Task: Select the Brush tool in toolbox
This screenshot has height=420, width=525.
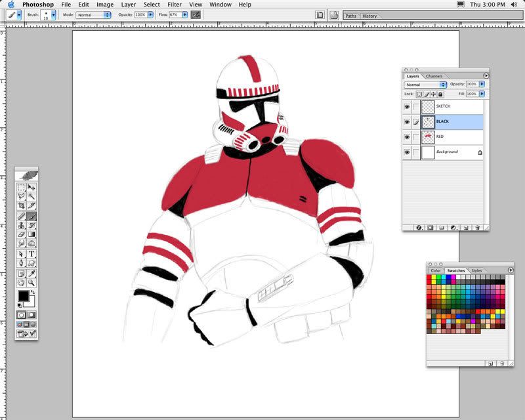Action: (31, 217)
